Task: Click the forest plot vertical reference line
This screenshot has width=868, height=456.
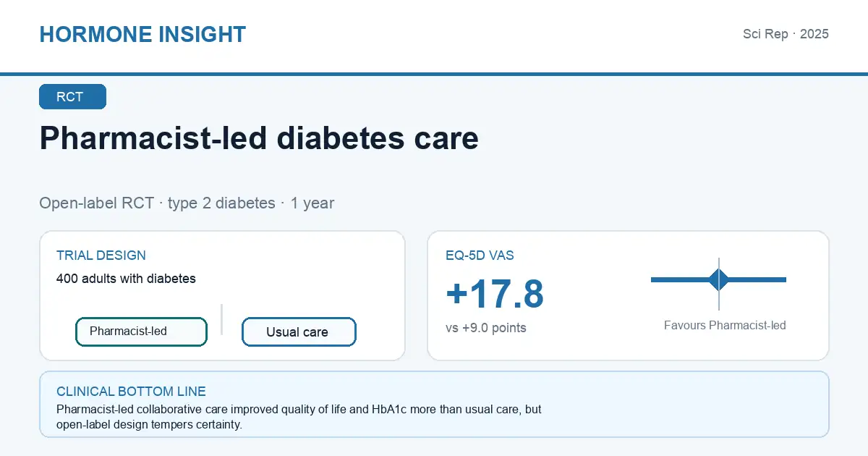Action: (719, 284)
